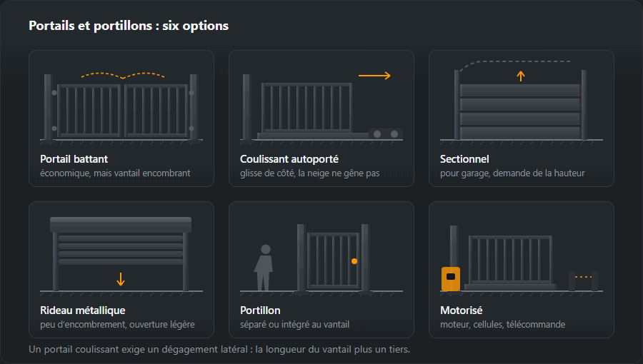This screenshot has width=643, height=364.
Task: Click the roller carriage wheels in Coulissant autoporté
Action: click(386, 134)
